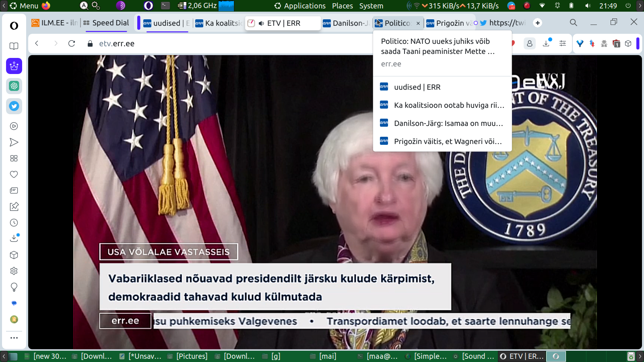Go back to the previous page
This screenshot has width=644, height=362.
click(37, 43)
